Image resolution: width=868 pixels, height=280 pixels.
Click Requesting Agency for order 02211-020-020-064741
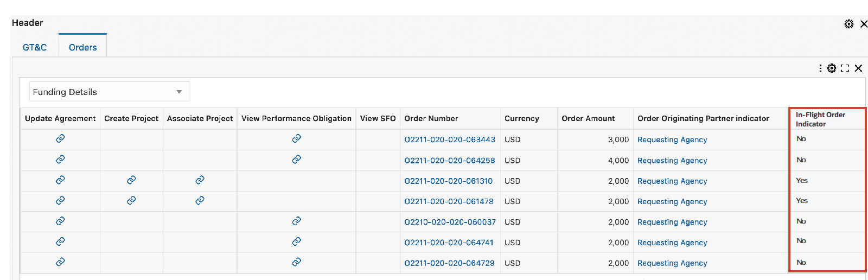click(x=672, y=243)
